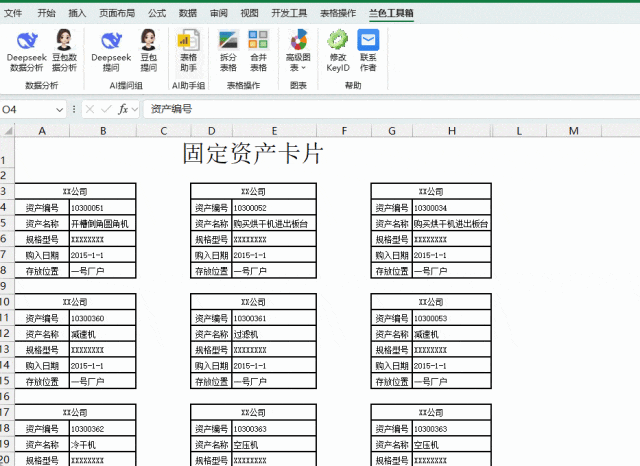Click XX公司 header in row 3 column A
Viewport: 640px width, 466px height.
click(75, 191)
